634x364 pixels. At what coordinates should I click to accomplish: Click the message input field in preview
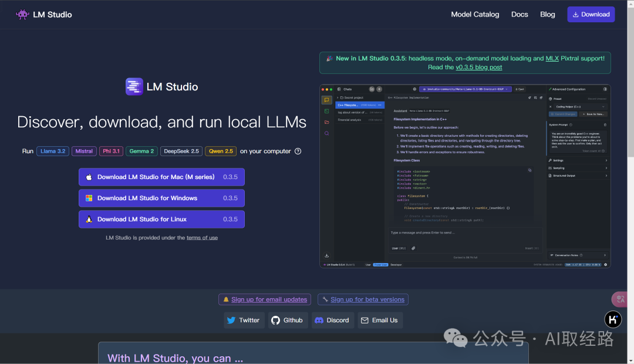click(x=465, y=233)
